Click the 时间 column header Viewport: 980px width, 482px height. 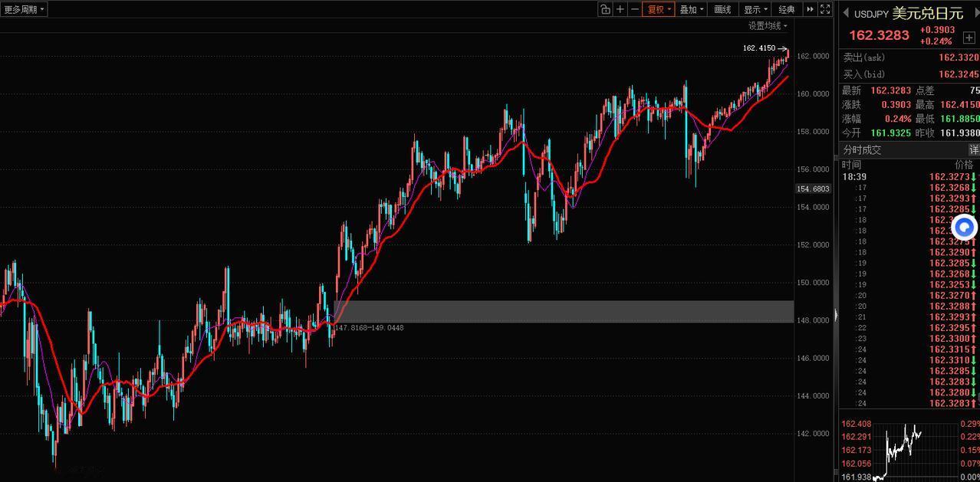(x=851, y=165)
